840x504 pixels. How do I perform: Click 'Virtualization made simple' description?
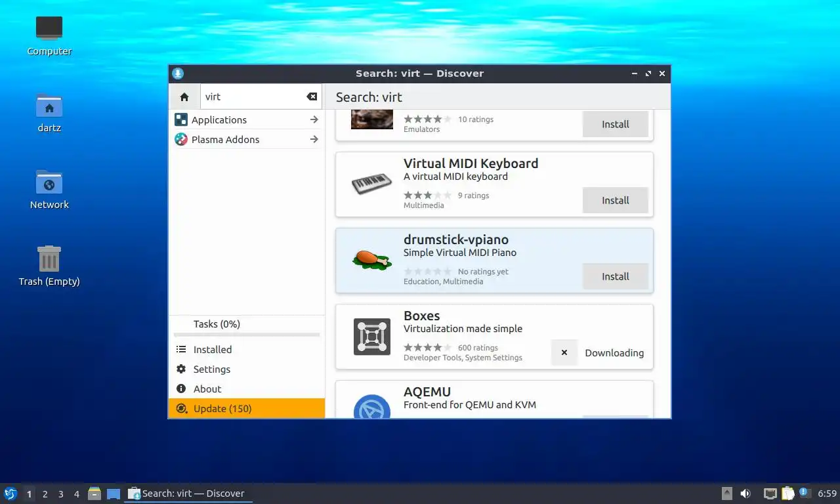463,329
